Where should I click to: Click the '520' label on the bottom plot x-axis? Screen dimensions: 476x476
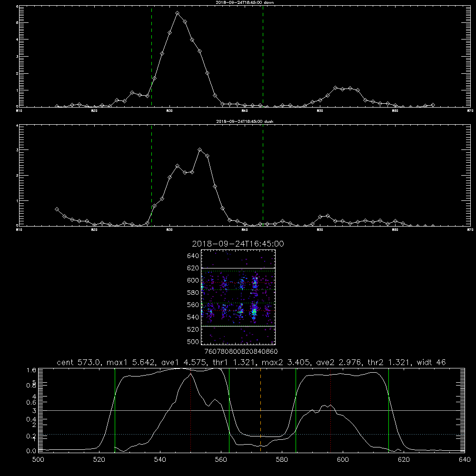coord(99,459)
